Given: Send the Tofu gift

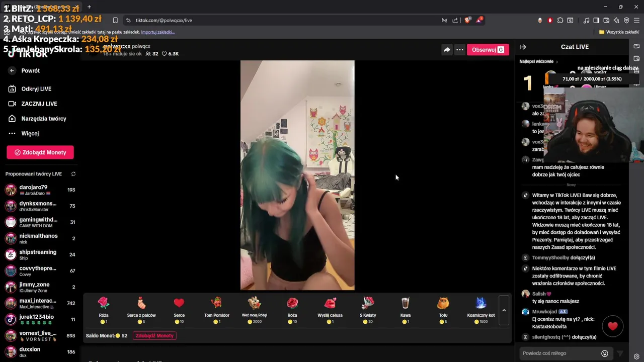Looking at the screenshot, I should (x=443, y=310).
